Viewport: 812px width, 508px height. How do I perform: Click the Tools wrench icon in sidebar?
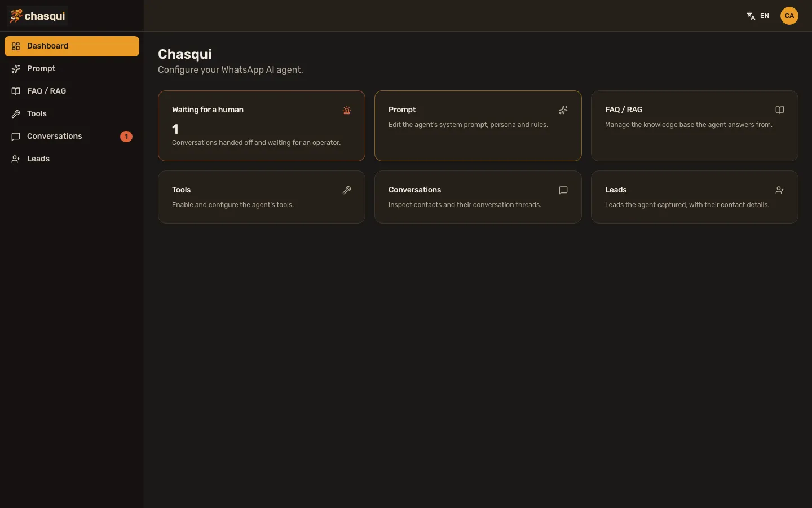[16, 114]
